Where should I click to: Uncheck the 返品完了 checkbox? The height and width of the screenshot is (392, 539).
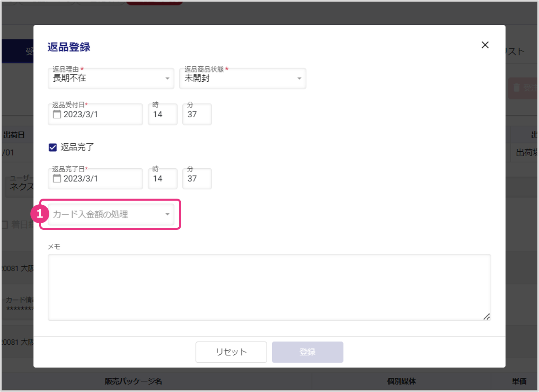[53, 147]
